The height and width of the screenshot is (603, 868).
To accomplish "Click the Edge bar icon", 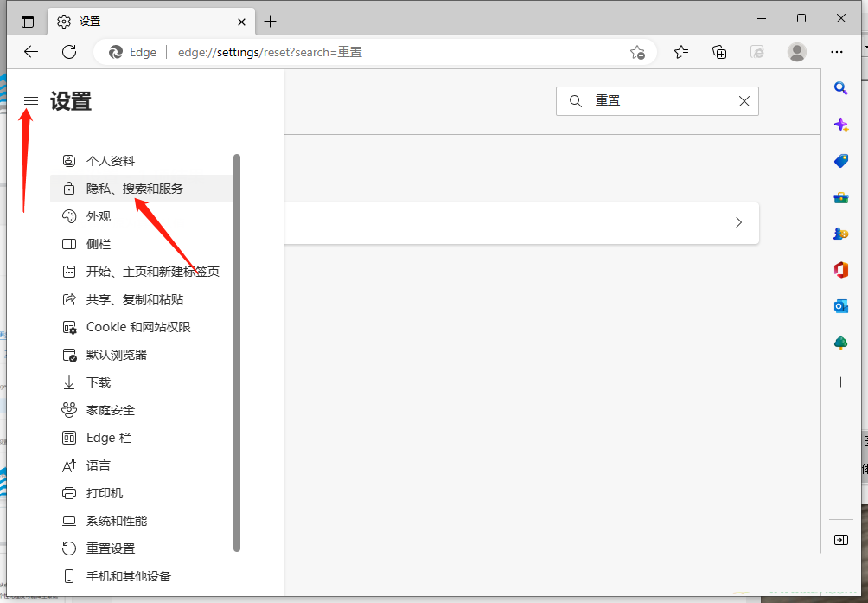I will [68, 438].
